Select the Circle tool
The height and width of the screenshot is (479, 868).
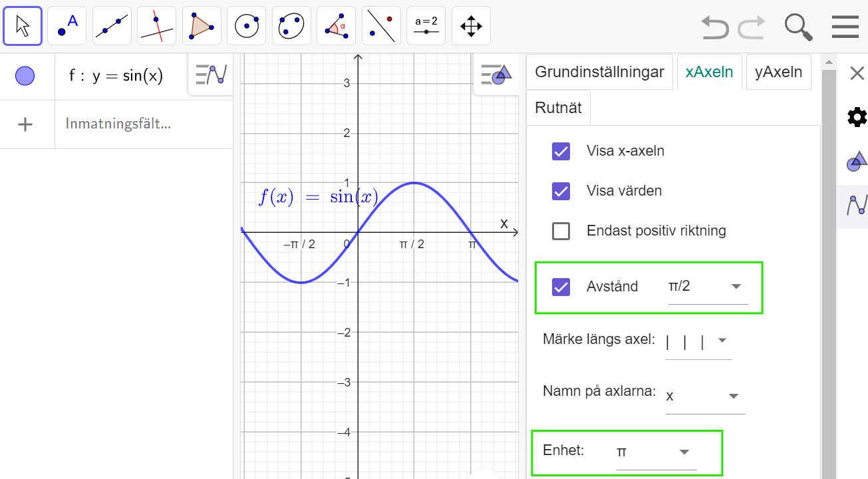246,25
